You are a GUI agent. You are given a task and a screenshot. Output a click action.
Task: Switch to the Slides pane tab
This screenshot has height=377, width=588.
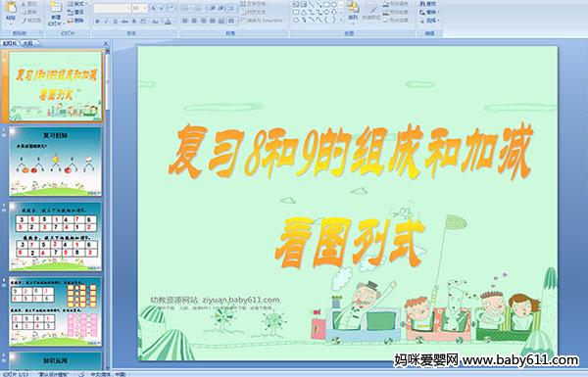coord(10,43)
